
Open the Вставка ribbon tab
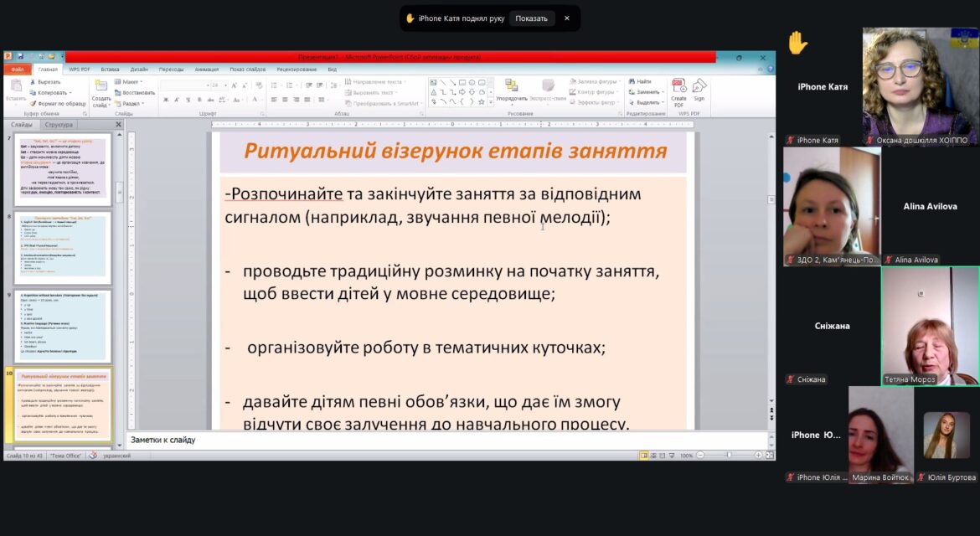coord(110,70)
